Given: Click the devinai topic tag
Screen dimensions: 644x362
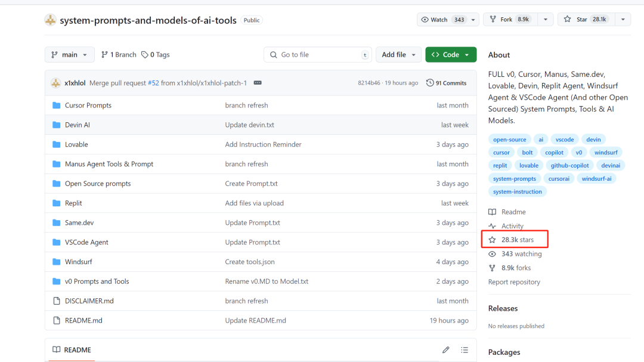Looking at the screenshot, I should [x=611, y=166].
